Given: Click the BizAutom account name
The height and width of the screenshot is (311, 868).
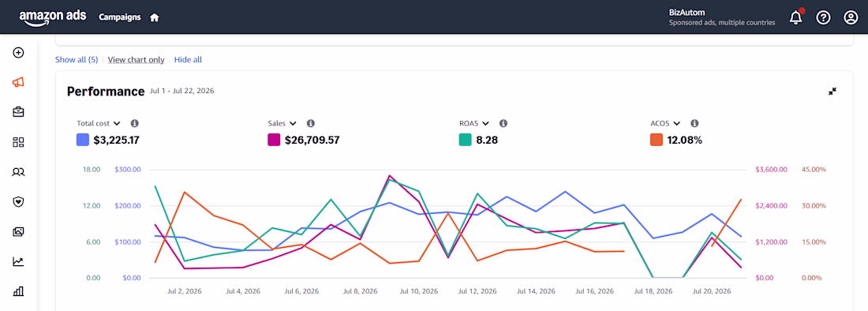Looking at the screenshot, I should (687, 12).
